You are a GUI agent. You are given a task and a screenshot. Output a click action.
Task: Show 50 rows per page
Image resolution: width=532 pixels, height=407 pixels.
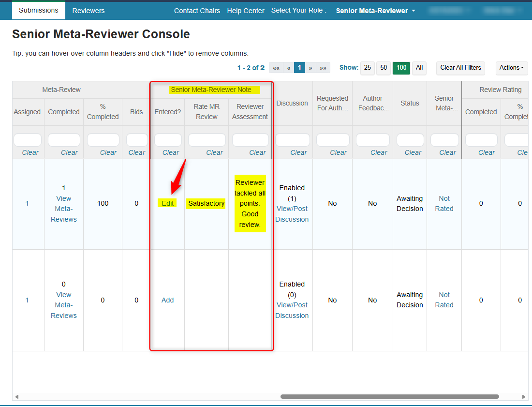coord(384,68)
